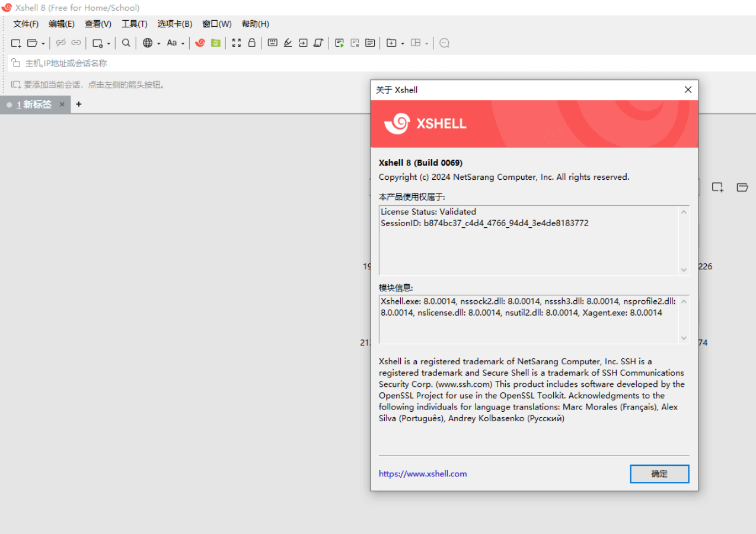Open the session Properties icon
The width and height of the screenshot is (756, 534).
[98, 43]
